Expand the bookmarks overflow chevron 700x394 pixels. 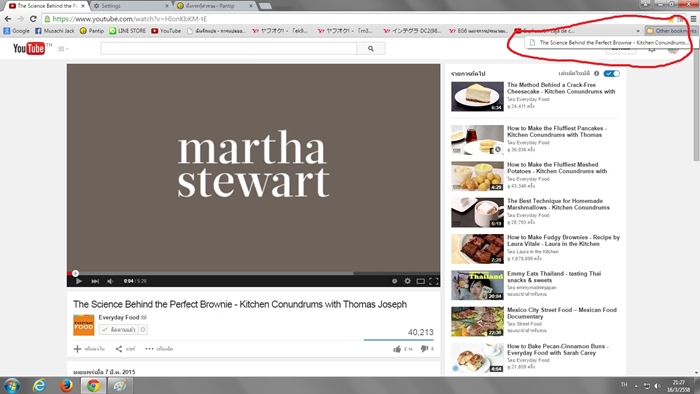(638, 31)
